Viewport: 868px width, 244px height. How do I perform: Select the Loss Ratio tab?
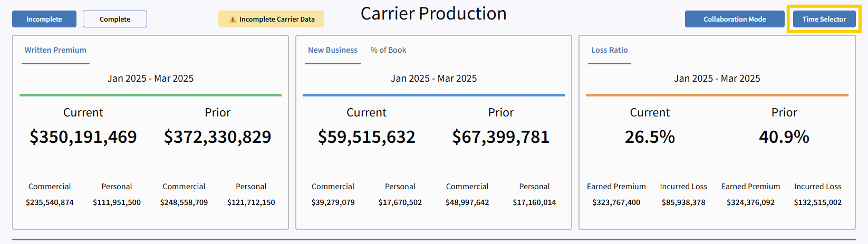[x=610, y=50]
